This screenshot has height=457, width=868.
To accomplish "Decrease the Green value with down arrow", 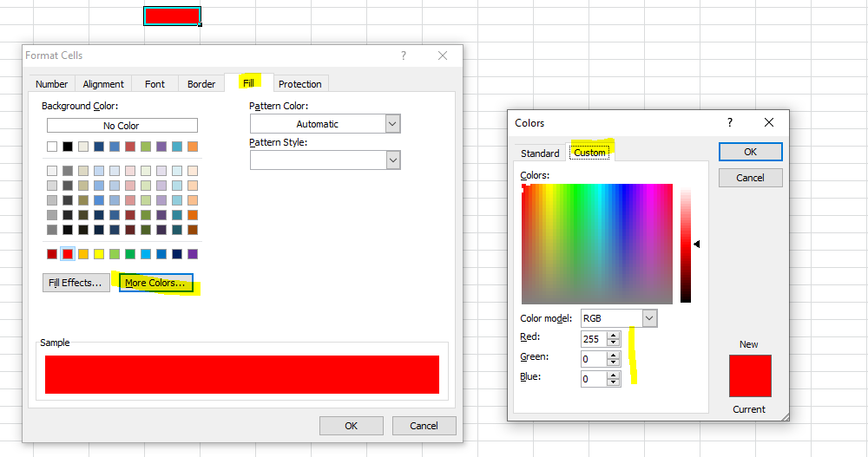I will [x=615, y=362].
